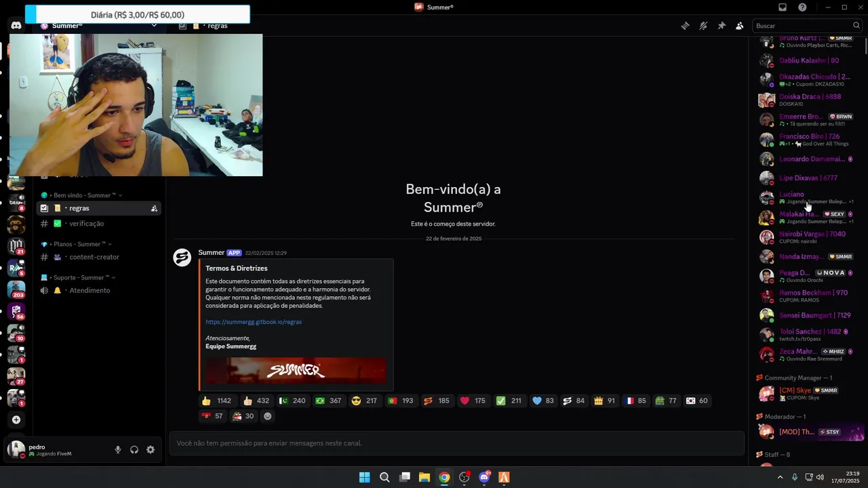Toggle red heart reaction with 175

click(x=473, y=401)
